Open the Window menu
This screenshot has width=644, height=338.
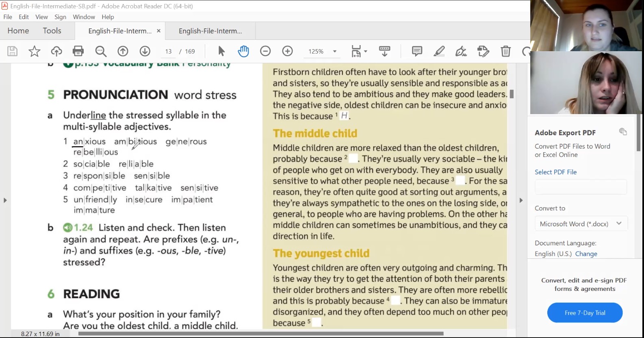[84, 17]
